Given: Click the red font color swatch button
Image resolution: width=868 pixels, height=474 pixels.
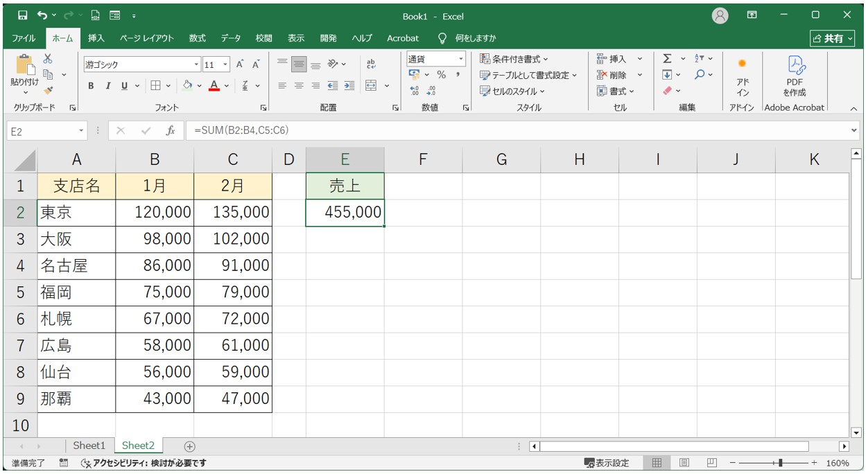Looking at the screenshot, I should click(214, 86).
